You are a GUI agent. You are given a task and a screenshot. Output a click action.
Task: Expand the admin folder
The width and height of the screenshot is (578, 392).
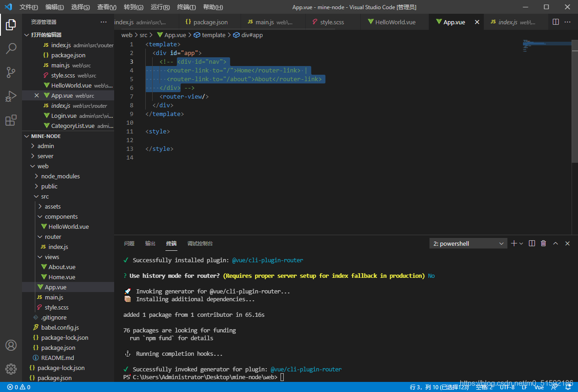45,146
